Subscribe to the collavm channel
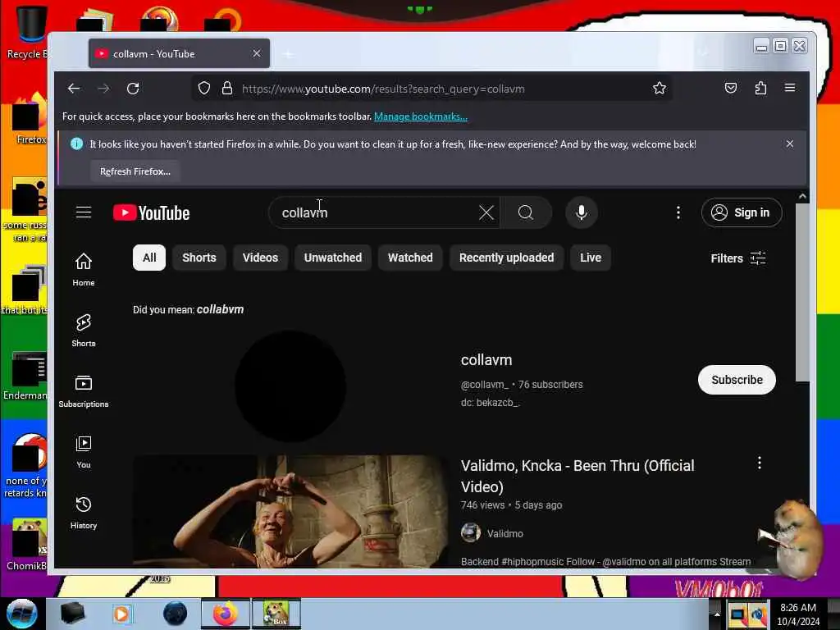This screenshot has height=630, width=840. tap(737, 380)
